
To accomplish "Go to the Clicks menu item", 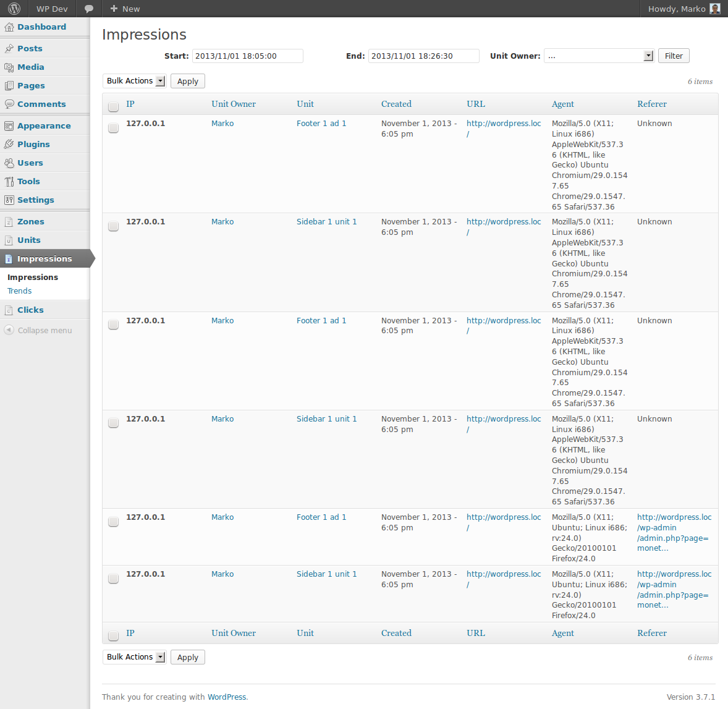I will point(30,310).
